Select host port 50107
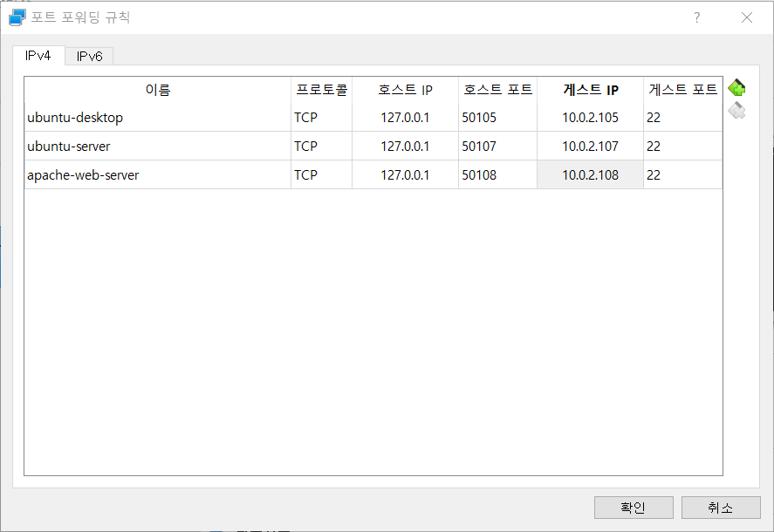 tap(497, 146)
